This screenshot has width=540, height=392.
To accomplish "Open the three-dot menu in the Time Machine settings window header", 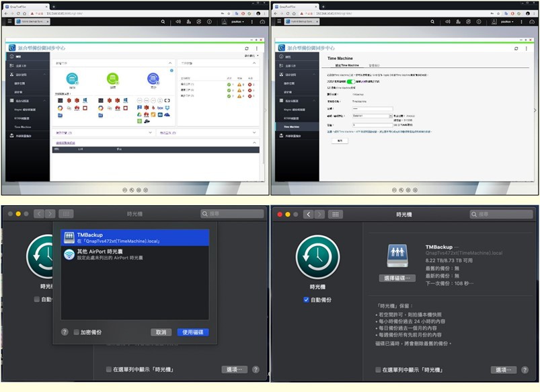I will pyautogui.click(x=527, y=48).
